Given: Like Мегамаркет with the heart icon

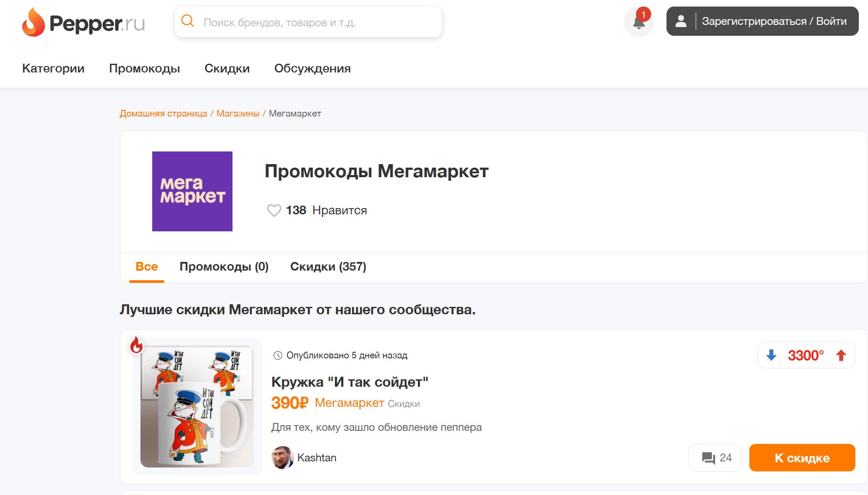Looking at the screenshot, I should pyautogui.click(x=274, y=210).
